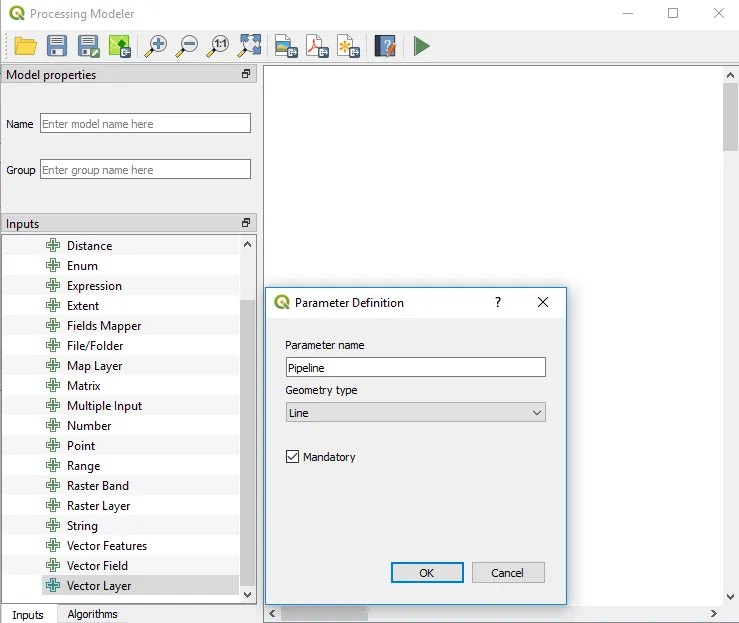739x623 pixels.
Task: Click the Save Model As icon
Action: click(x=89, y=46)
